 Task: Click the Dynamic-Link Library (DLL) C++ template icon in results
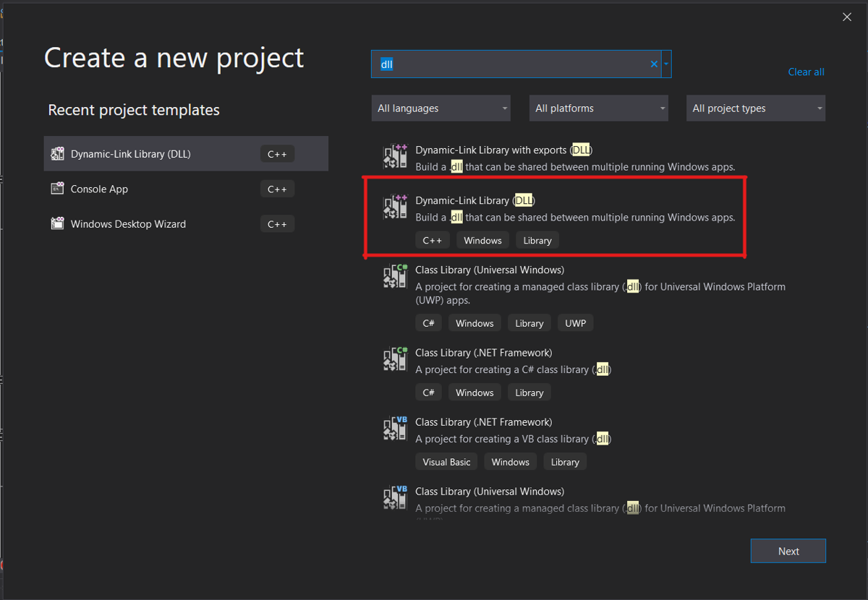tap(395, 207)
